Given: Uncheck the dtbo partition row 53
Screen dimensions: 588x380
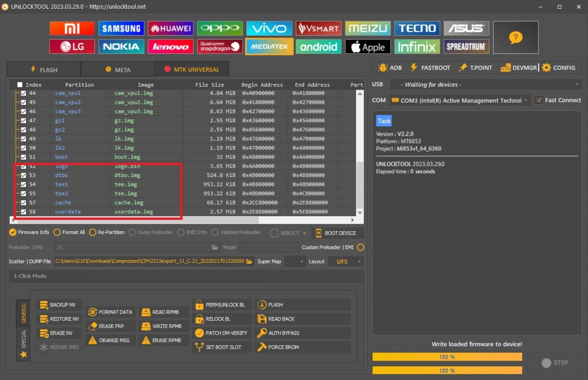Looking at the screenshot, I should 24,175.
